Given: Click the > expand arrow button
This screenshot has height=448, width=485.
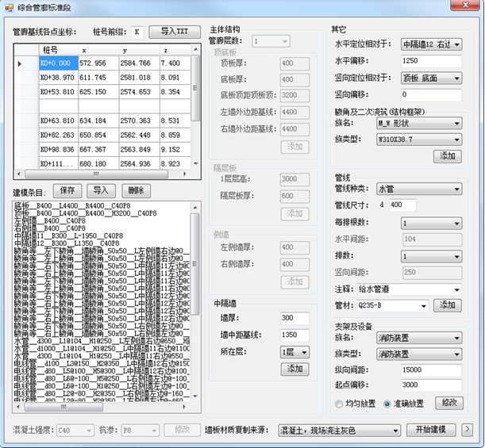Looking at the screenshot, I should pos(467,430).
